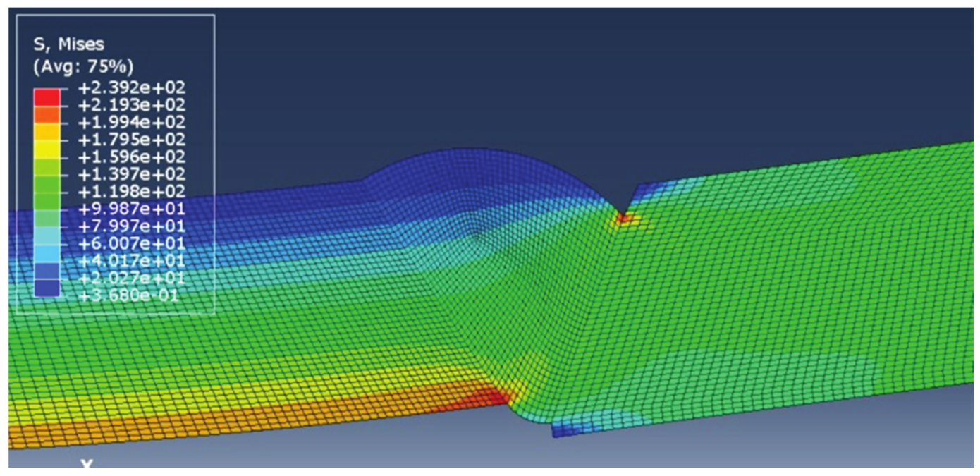Screen dimensions: 980x476
Task: Click the orange legend swatch below red
Action: coord(47,114)
